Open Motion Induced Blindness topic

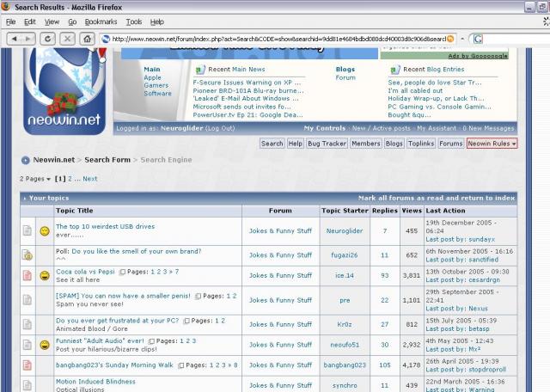pos(95,382)
